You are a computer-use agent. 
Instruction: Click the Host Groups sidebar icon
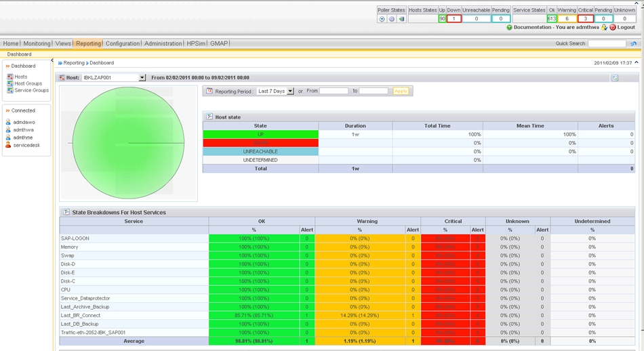pos(10,83)
